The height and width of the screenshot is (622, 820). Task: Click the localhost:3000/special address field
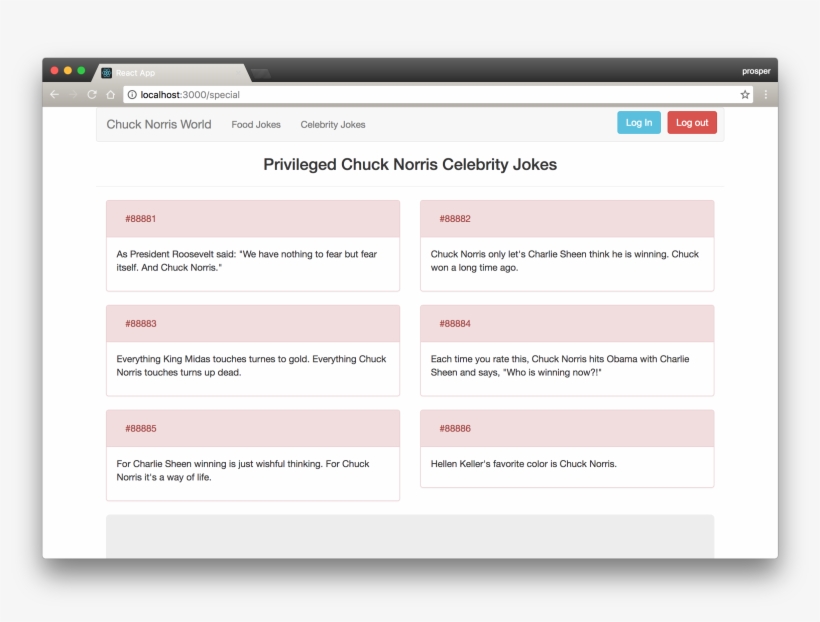430,95
